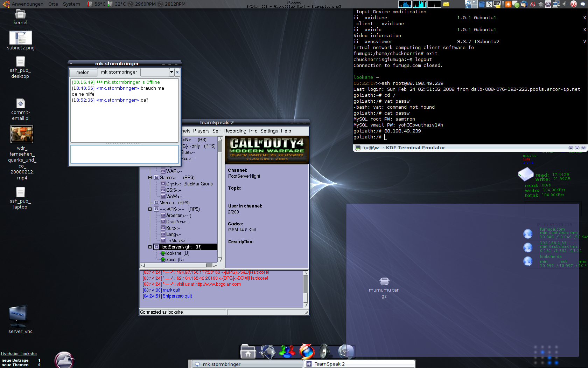
Task: Open the volume control in top panel
Action: [x=565, y=4]
